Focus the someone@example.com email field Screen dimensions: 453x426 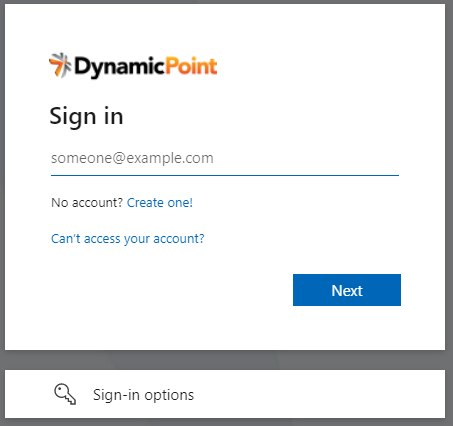coord(225,159)
